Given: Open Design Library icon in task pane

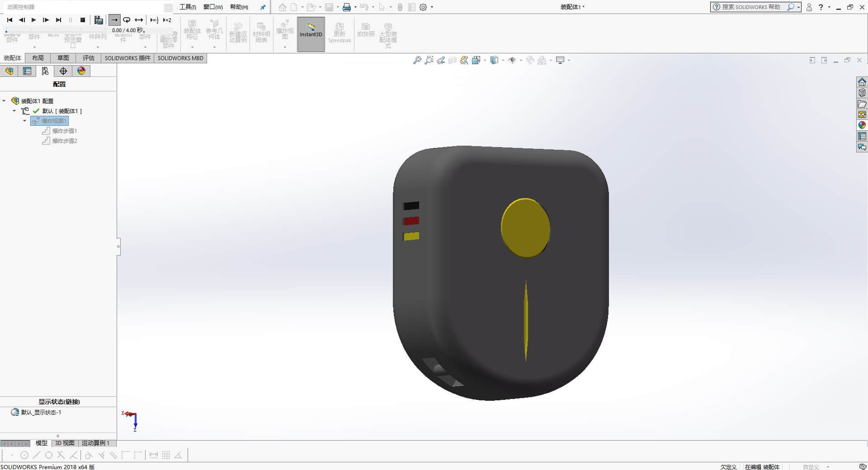Looking at the screenshot, I should tap(862, 93).
